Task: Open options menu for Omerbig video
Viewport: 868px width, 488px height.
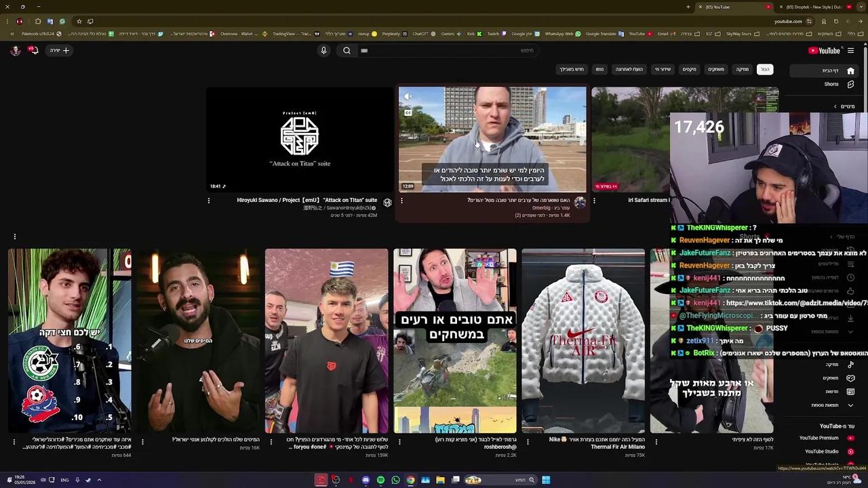Action: pos(401,201)
